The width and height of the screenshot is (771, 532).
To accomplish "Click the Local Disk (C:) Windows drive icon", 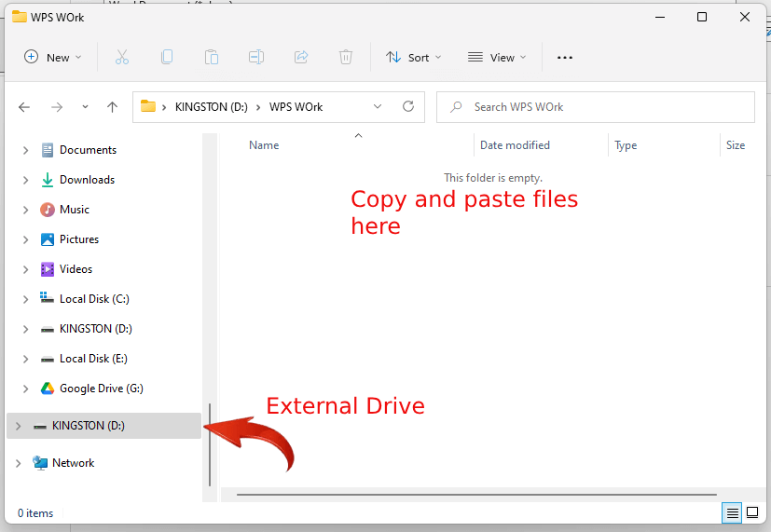I will click(x=48, y=298).
